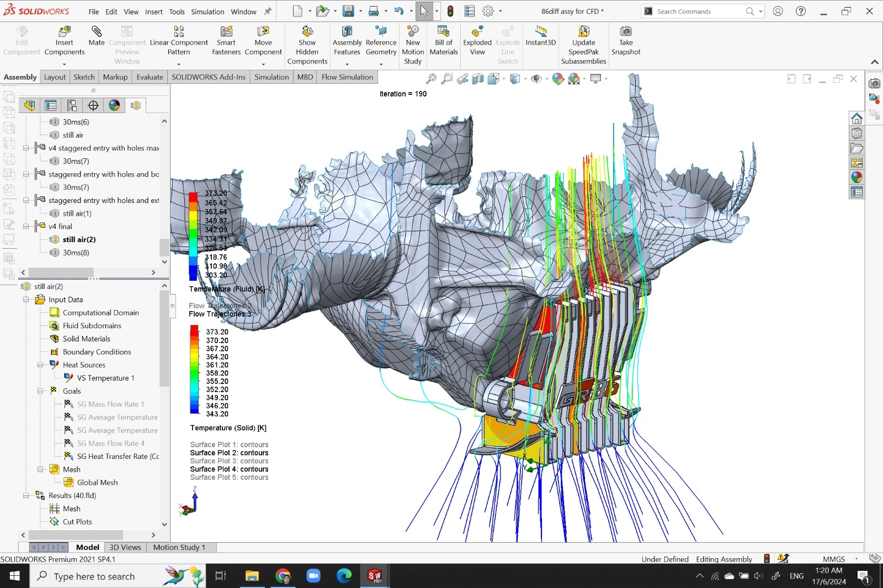Open the DisplayManager tab icon
The height and width of the screenshot is (588, 883).
click(x=114, y=105)
